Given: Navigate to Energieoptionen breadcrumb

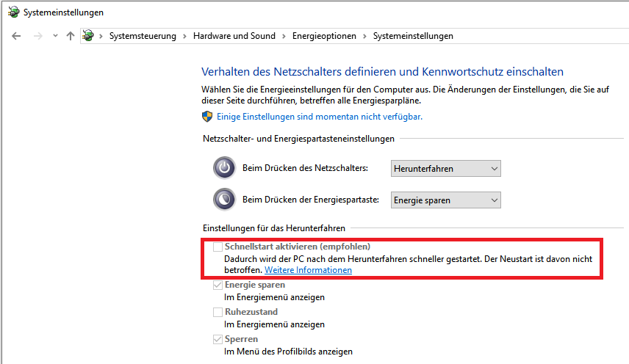Looking at the screenshot, I should click(324, 36).
